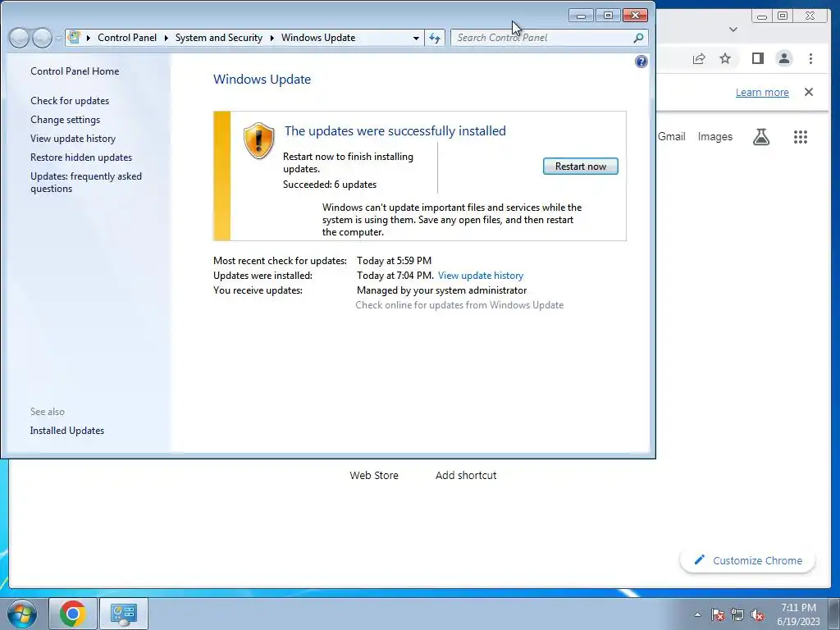Viewport: 840px width, 630px height.
Task: Click Learn more in the Chrome infobar
Action: [762, 92]
